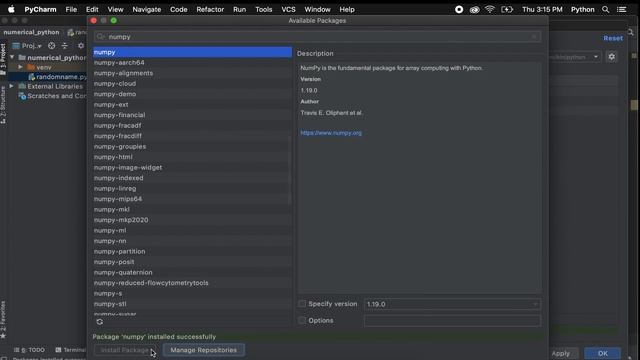Open the VCS menu
This screenshot has width=640, height=360.
point(288,9)
